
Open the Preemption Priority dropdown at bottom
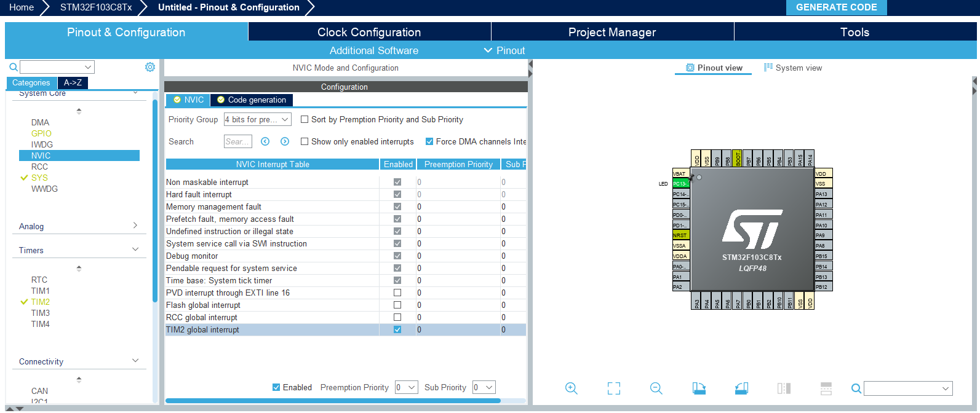click(x=407, y=387)
